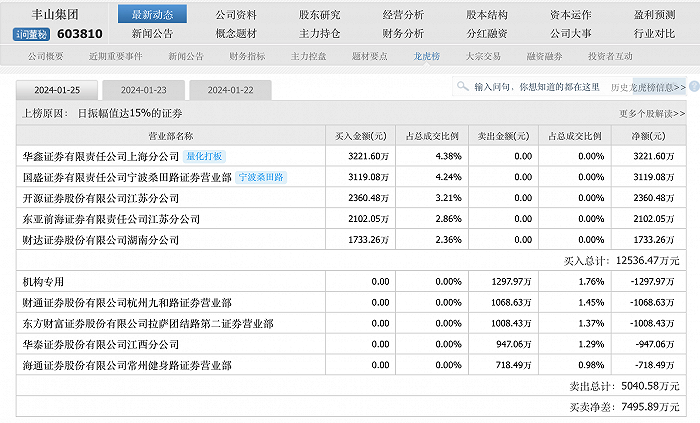Click the 宁波桑田路 tag

click(261, 177)
